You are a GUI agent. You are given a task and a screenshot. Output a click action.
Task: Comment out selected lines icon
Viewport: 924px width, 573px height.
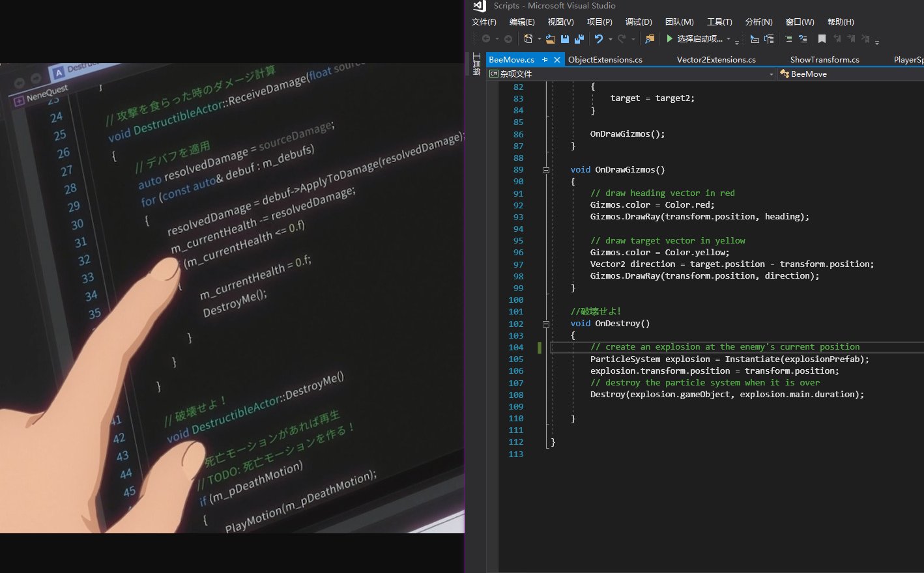pyautogui.click(x=788, y=39)
